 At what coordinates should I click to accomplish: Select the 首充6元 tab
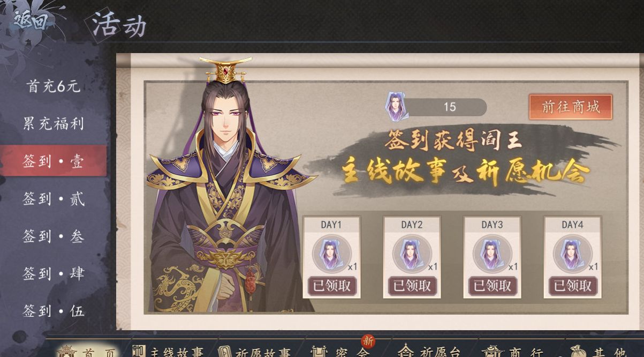[54, 86]
